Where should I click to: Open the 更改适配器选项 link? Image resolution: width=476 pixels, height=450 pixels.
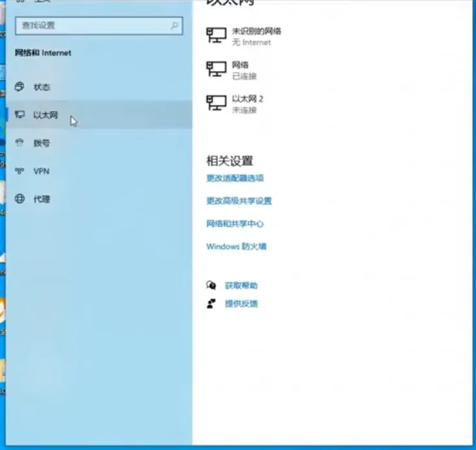click(x=235, y=178)
